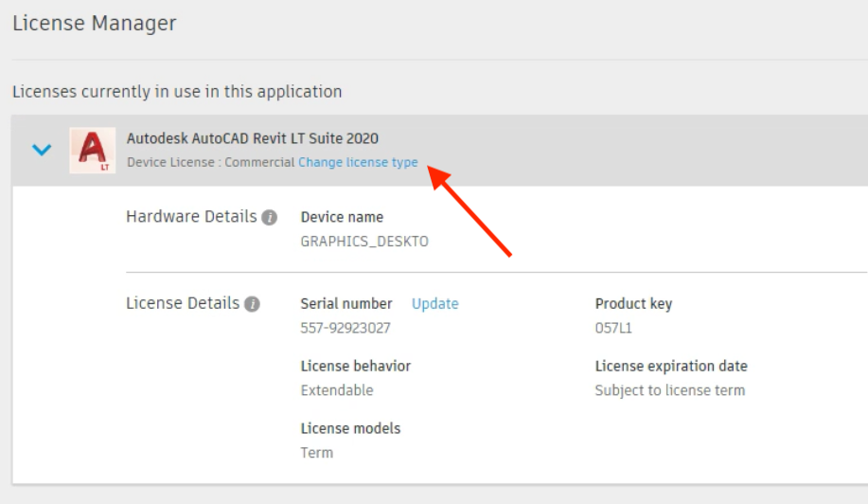The image size is (868, 504).
Task: Click the Extendable license behavior value
Action: (x=337, y=390)
